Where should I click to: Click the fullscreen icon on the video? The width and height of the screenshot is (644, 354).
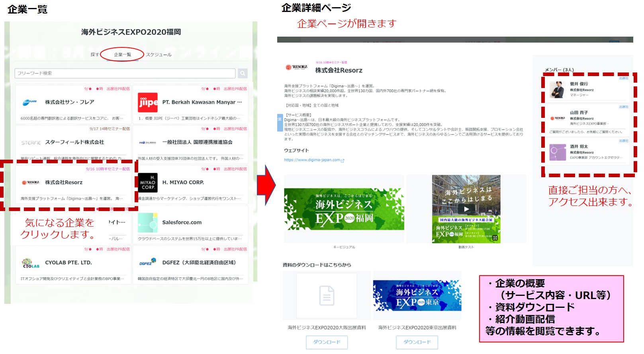tap(495, 238)
